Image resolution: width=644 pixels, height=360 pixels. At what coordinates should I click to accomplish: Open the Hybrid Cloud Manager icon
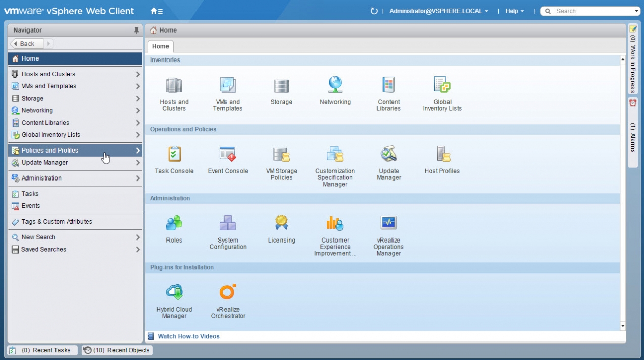(x=174, y=292)
